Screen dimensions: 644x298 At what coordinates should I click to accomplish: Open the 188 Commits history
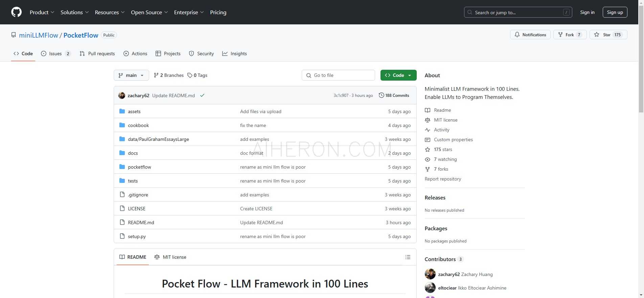(394, 95)
